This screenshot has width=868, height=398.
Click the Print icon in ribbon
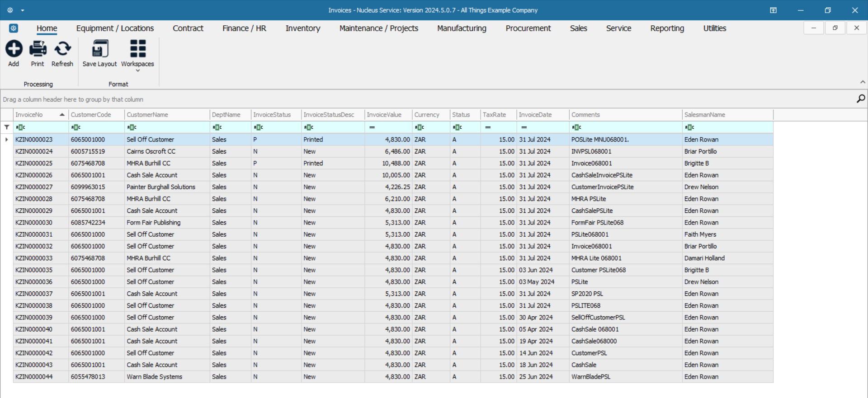tap(38, 49)
